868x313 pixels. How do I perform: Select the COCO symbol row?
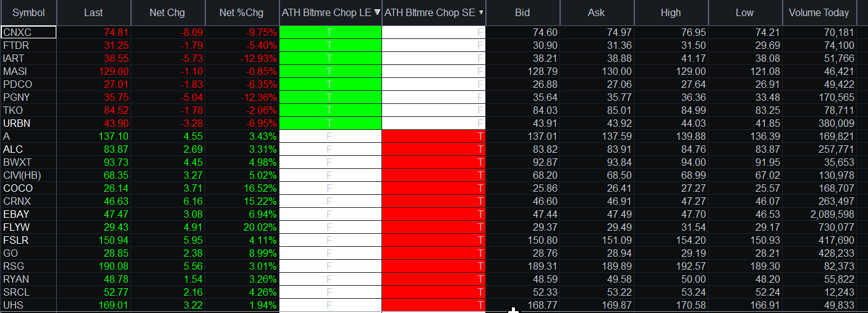click(28, 188)
